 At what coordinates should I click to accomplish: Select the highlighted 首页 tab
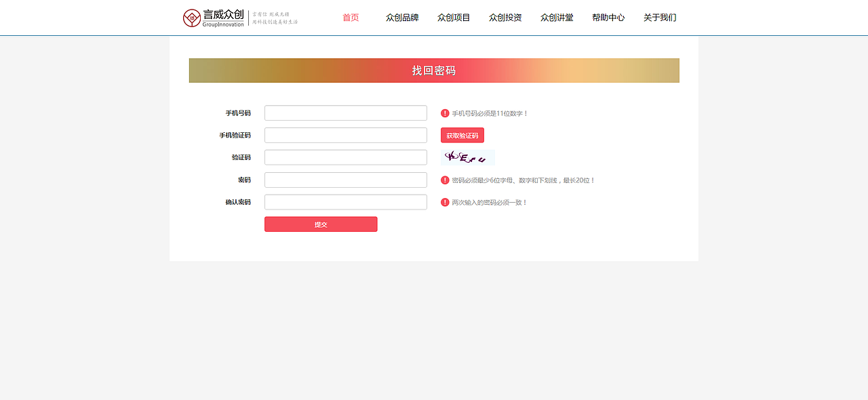click(351, 17)
